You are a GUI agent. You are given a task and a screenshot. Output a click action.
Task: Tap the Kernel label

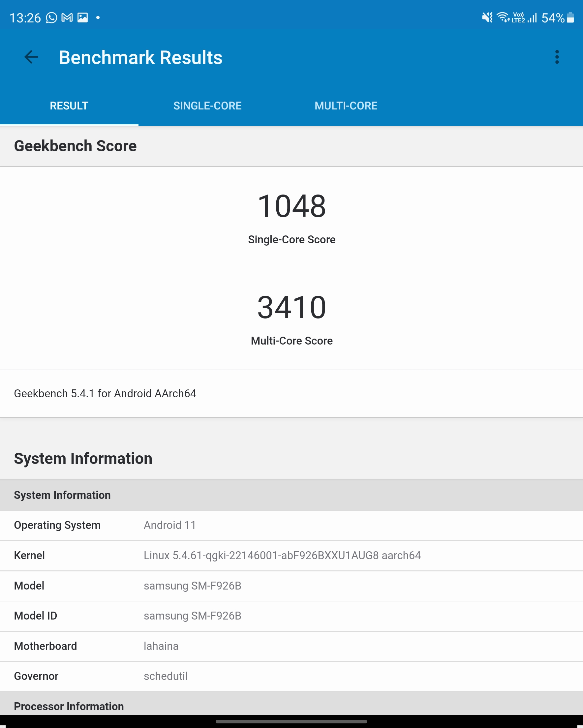coord(29,556)
